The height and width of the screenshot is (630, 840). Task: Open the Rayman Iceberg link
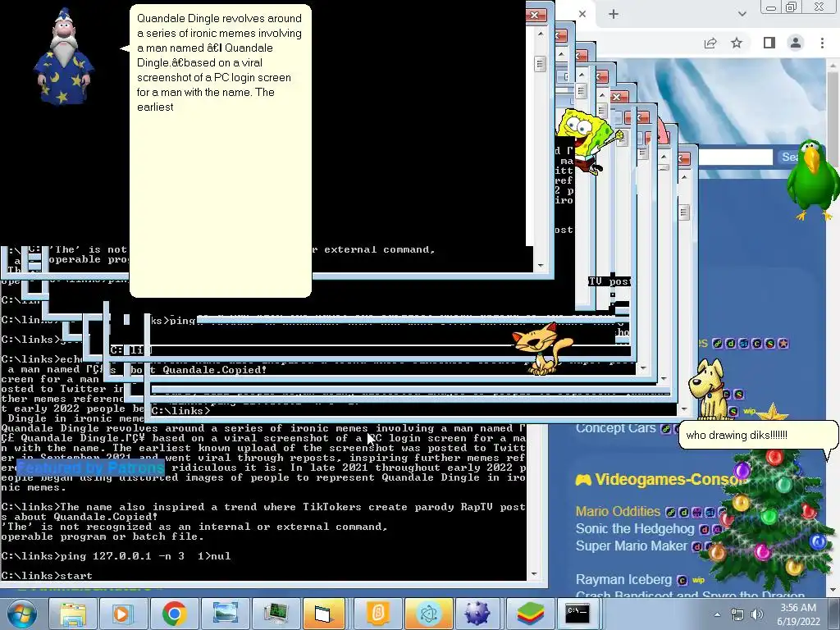623,580
